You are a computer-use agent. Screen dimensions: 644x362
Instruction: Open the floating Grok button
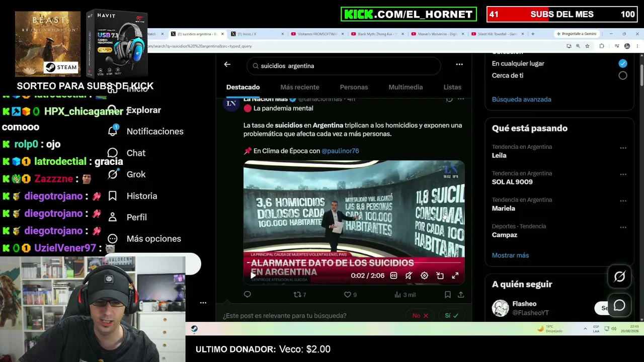[619, 277]
